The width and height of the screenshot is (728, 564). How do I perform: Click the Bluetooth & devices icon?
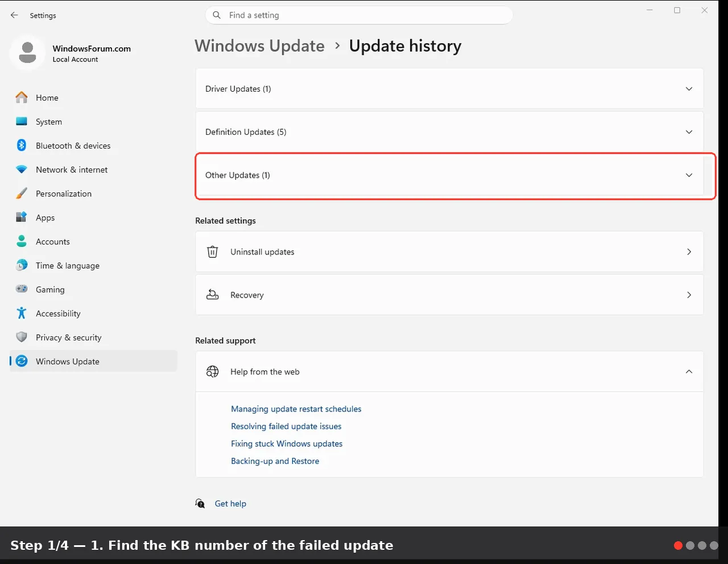[22, 146]
